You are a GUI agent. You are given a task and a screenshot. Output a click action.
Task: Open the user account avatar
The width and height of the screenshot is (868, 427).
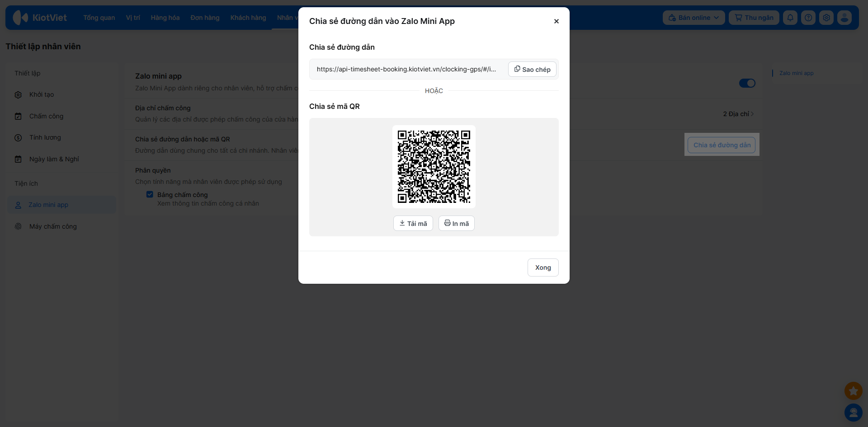[x=844, y=18]
